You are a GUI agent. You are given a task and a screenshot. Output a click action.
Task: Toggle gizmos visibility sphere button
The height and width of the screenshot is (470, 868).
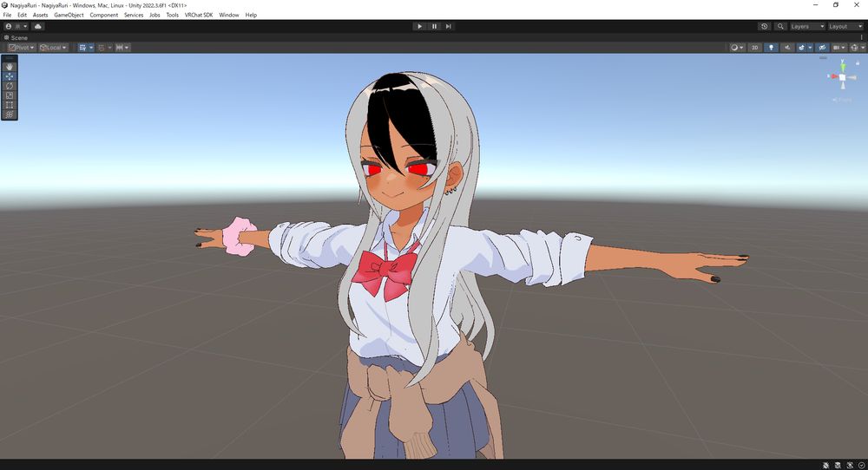(854, 48)
